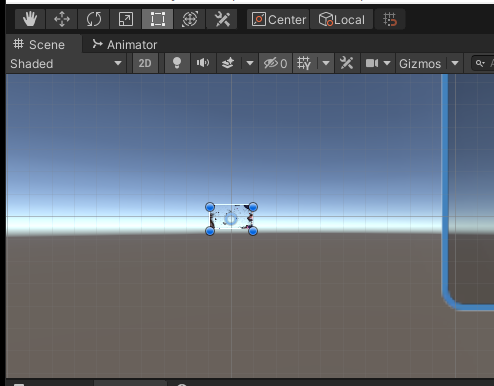Open the Shaded draw mode dropdown
The image size is (494, 386).
point(66,63)
